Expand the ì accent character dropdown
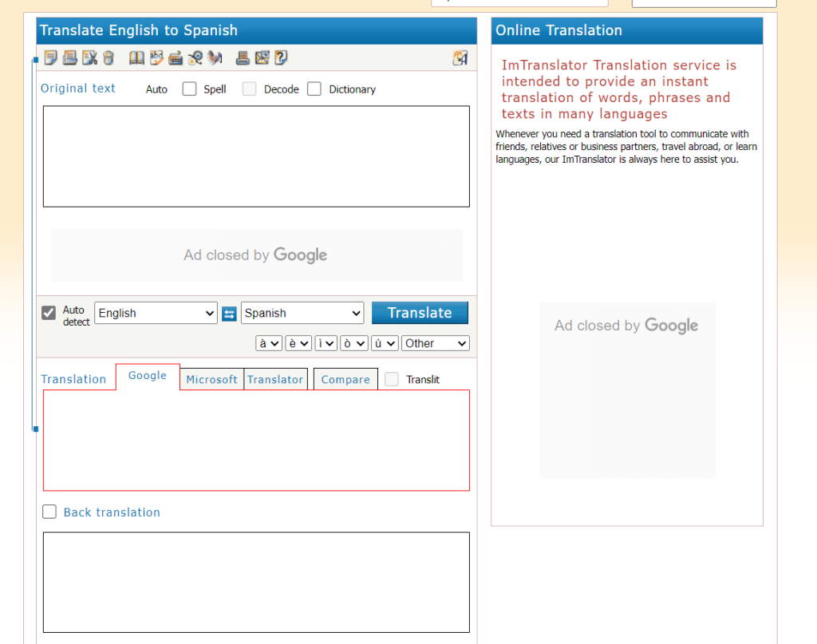The image size is (817, 644). click(326, 343)
